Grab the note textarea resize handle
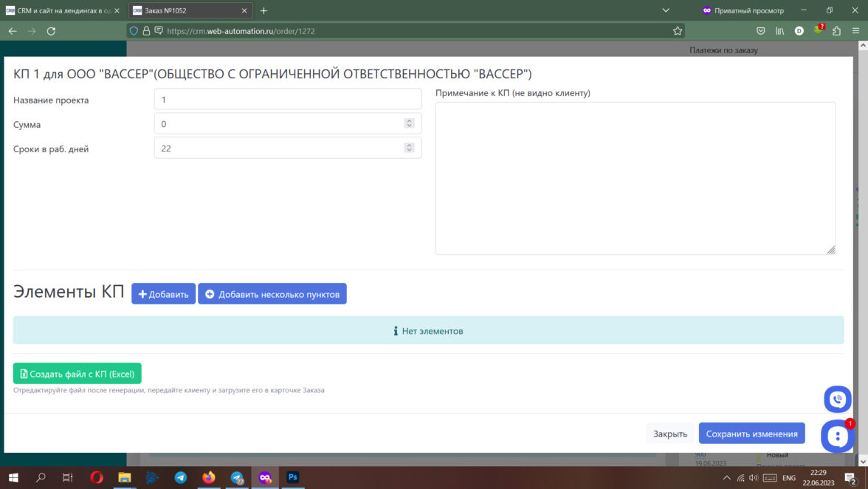The width and height of the screenshot is (868, 489). [x=831, y=250]
